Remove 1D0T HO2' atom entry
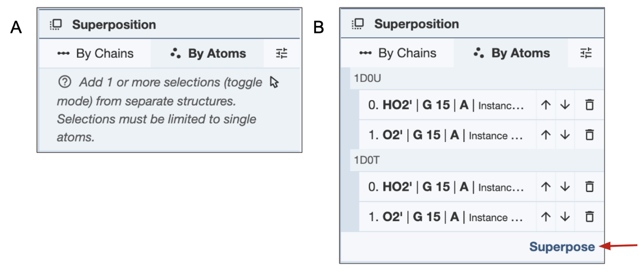This screenshot has height=274, width=644. (590, 187)
